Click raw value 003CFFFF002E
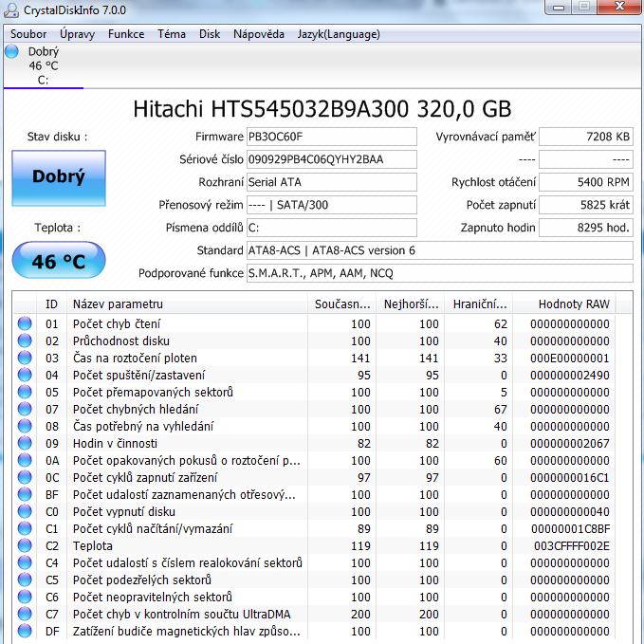 pos(571,546)
